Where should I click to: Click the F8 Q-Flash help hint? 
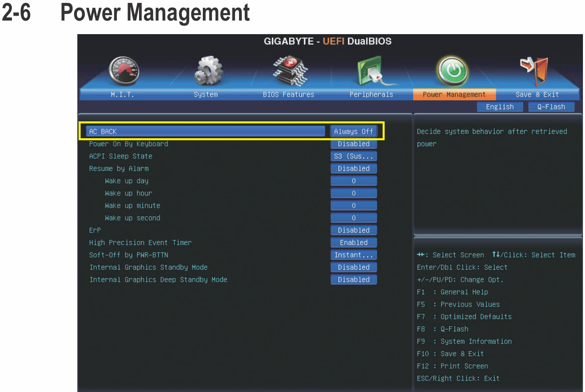(443, 329)
